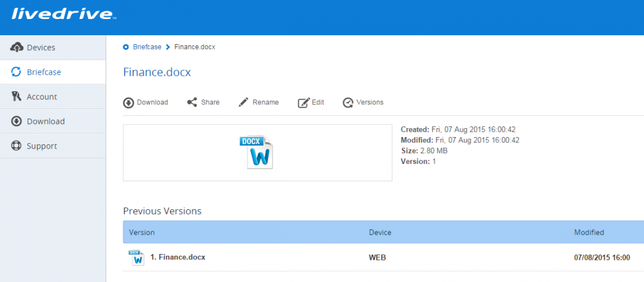Sort by the Modified column header

coord(589,233)
